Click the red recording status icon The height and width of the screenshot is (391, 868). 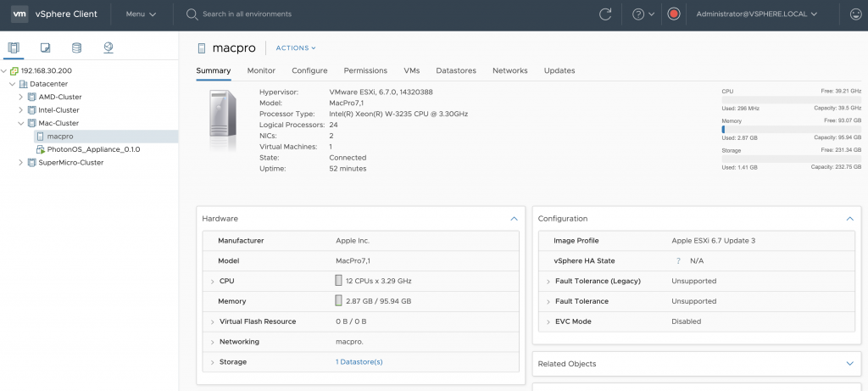[x=674, y=14]
